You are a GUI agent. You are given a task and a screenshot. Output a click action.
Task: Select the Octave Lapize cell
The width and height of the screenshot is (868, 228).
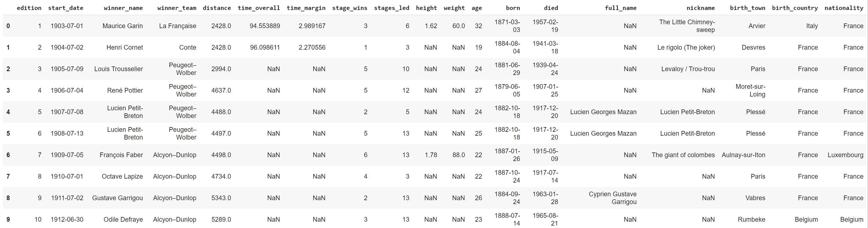coord(122,176)
